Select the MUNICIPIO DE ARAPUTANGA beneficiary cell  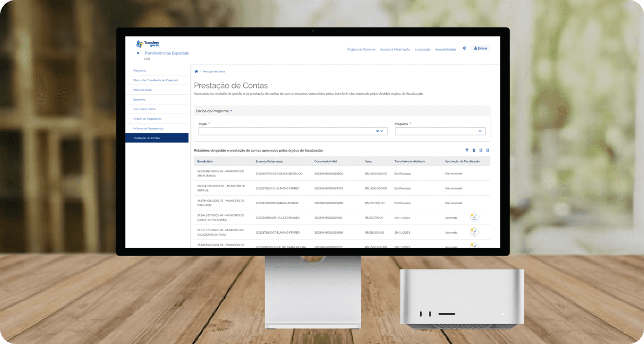221,173
